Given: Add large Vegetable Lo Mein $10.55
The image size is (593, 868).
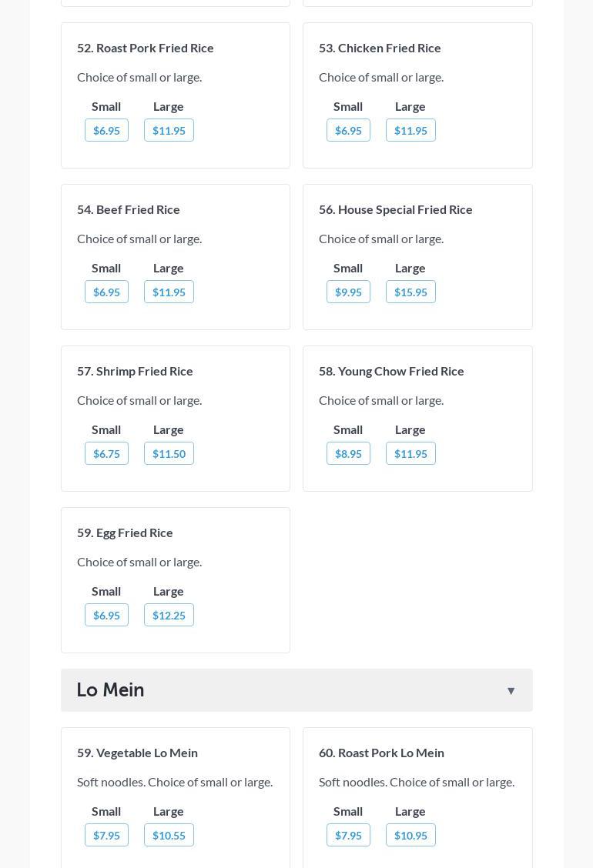Looking at the screenshot, I should pyautogui.click(x=169, y=836).
